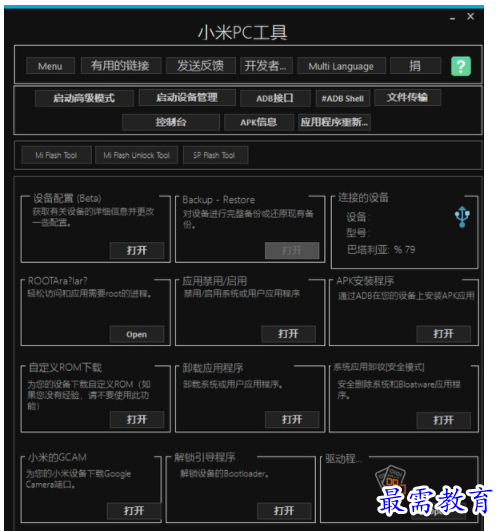Viewport: 501px width, 532px height.
Task: Click 解锁设备的Bootloader。 description text
Action: point(224,474)
